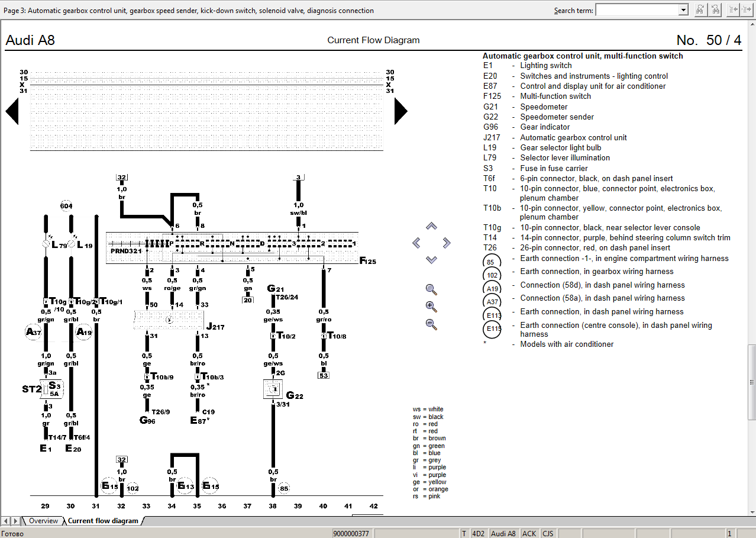Zoom in with the plus magnifier icon

(431, 307)
